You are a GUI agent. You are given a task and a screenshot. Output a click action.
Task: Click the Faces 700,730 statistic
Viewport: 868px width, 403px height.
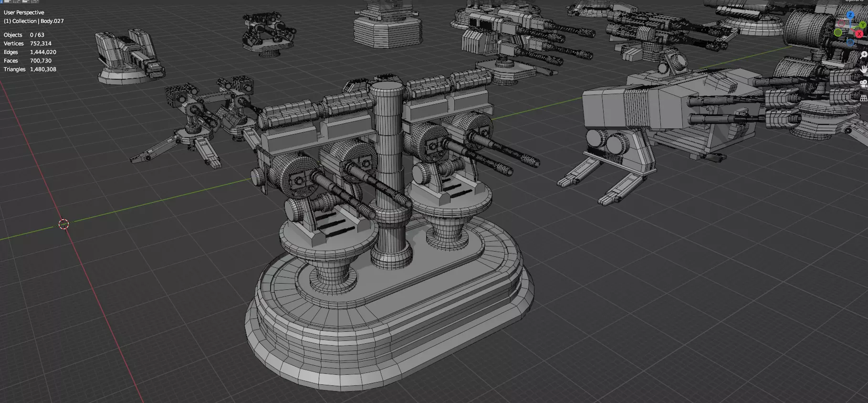pos(28,61)
